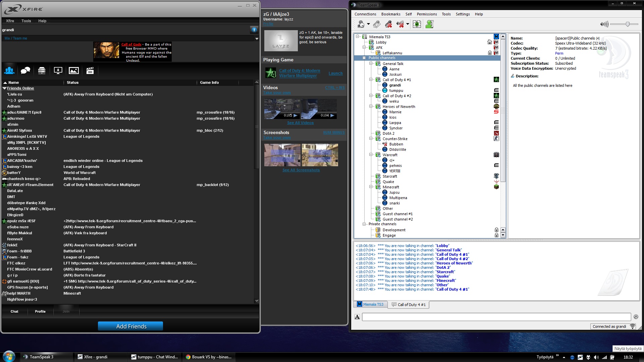
Task: Click the Call of Gods ad link
Action: point(131,44)
